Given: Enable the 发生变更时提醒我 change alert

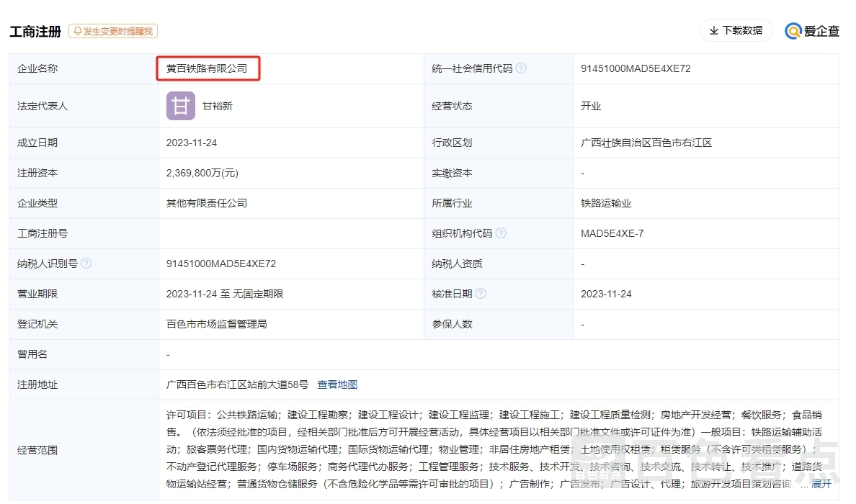Looking at the screenshot, I should (113, 31).
